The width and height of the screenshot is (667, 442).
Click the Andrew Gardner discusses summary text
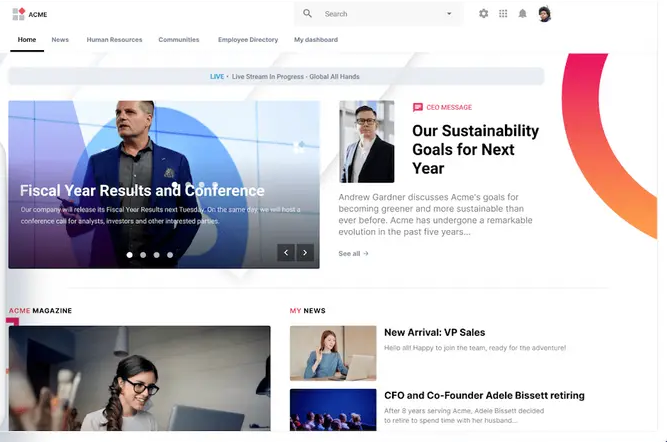pos(436,214)
